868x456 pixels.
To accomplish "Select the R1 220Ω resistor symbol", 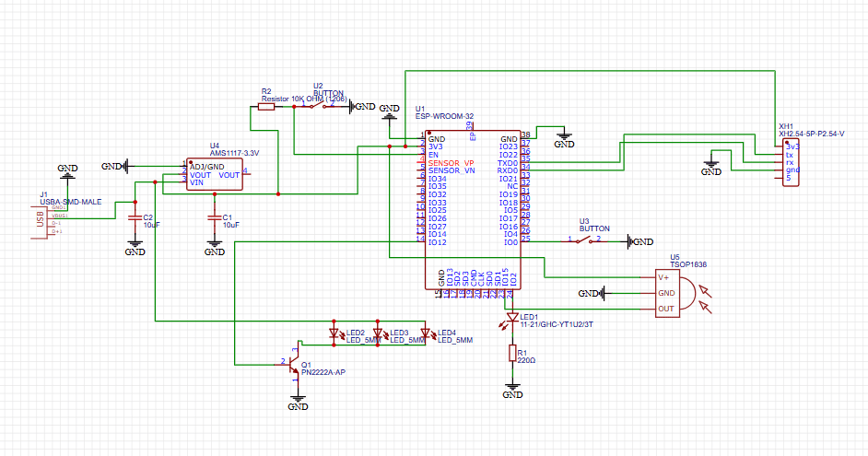I will [x=512, y=353].
